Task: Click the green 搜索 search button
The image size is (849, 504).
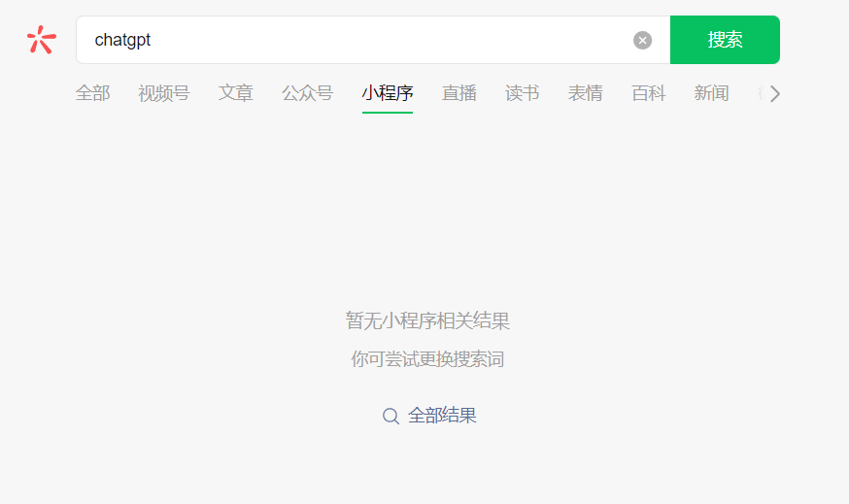Action: click(x=725, y=40)
